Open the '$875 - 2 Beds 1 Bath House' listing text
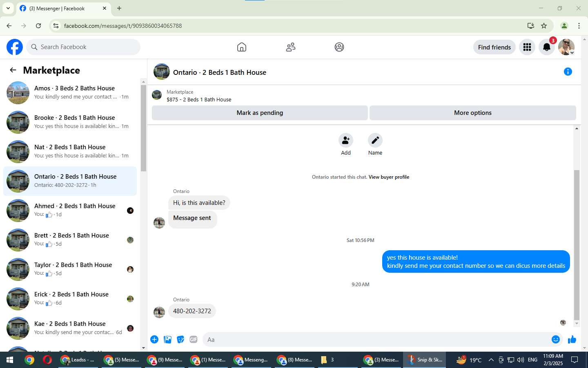 199,99
